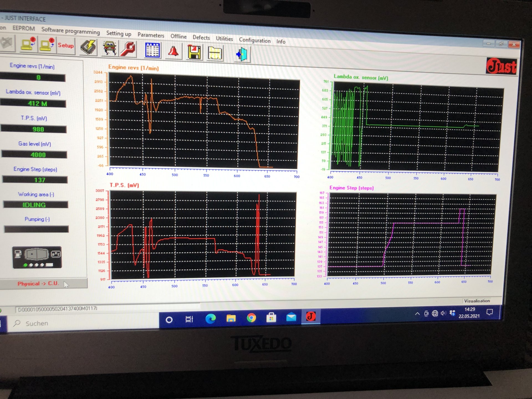Click the upload-to-control-unit computer icon
The height and width of the screenshot is (399, 532).
pyautogui.click(x=47, y=45)
